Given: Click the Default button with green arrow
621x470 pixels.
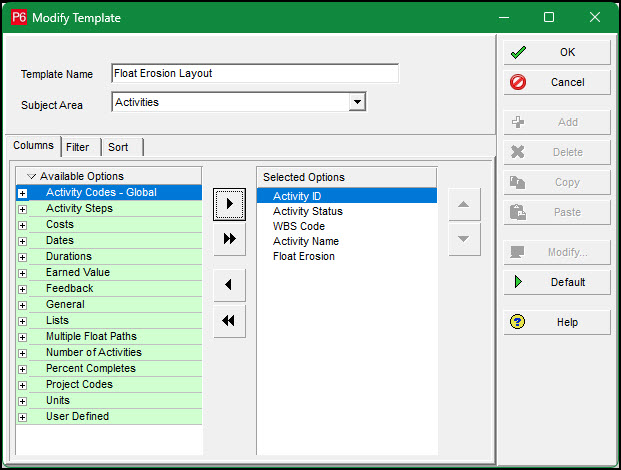Looking at the screenshot, I should point(557,282).
